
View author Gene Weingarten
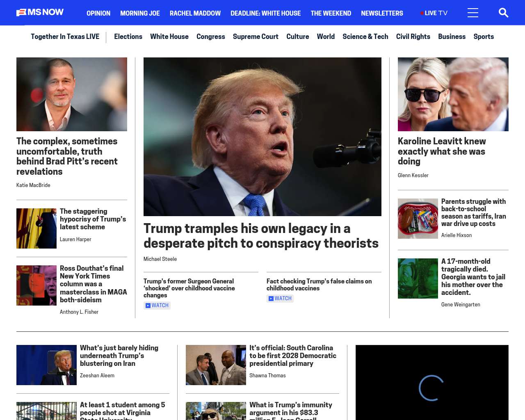pyautogui.click(x=461, y=305)
